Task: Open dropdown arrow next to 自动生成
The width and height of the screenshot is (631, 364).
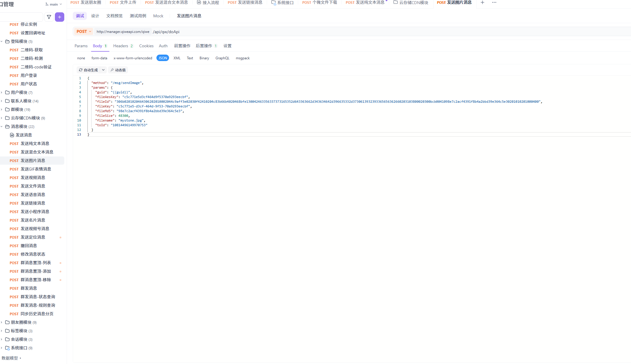Action: (x=103, y=70)
